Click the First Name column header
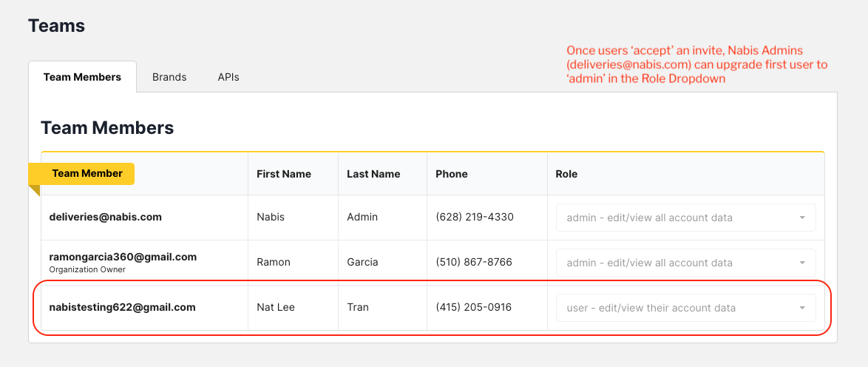 click(284, 174)
